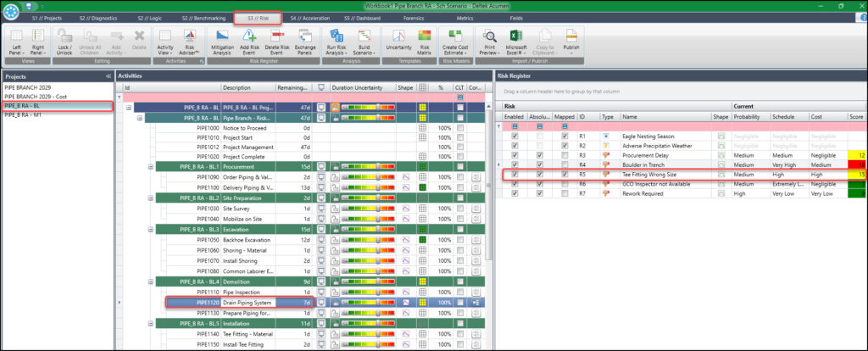868x351 pixels.
Task: Collapse the Projects panel with the chevron
Action: 108,76
